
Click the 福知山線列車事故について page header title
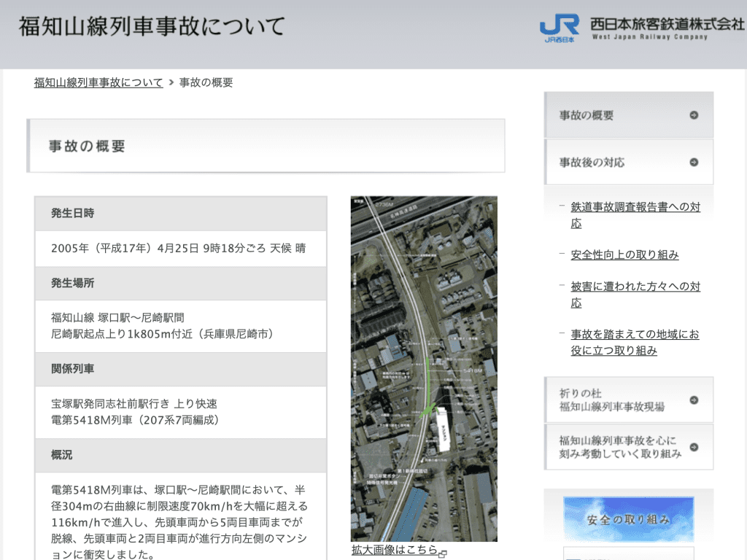[152, 27]
